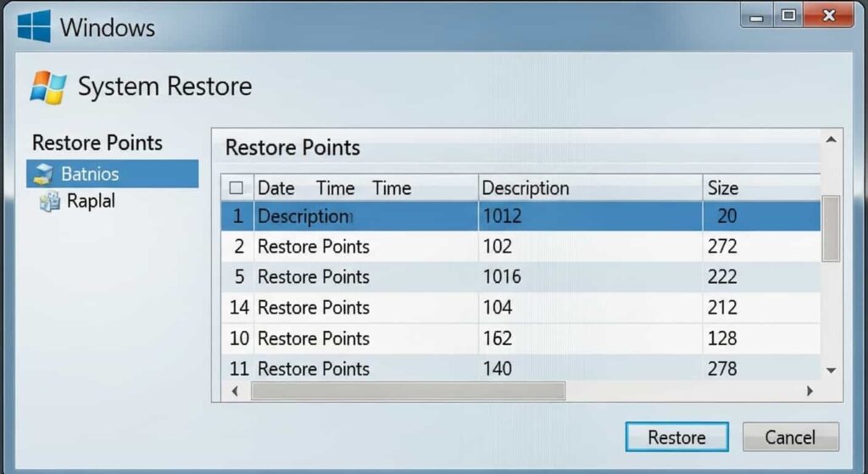Sort by the Date column header
Image resolution: width=868 pixels, height=474 pixels.
click(275, 188)
